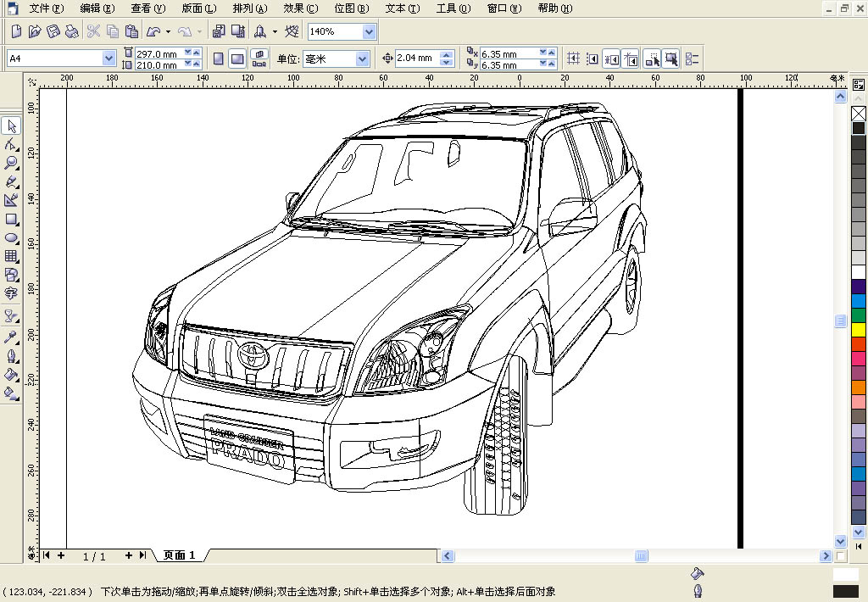Select the Ellipse tool
Viewport: 868px width, 602px height.
11,238
